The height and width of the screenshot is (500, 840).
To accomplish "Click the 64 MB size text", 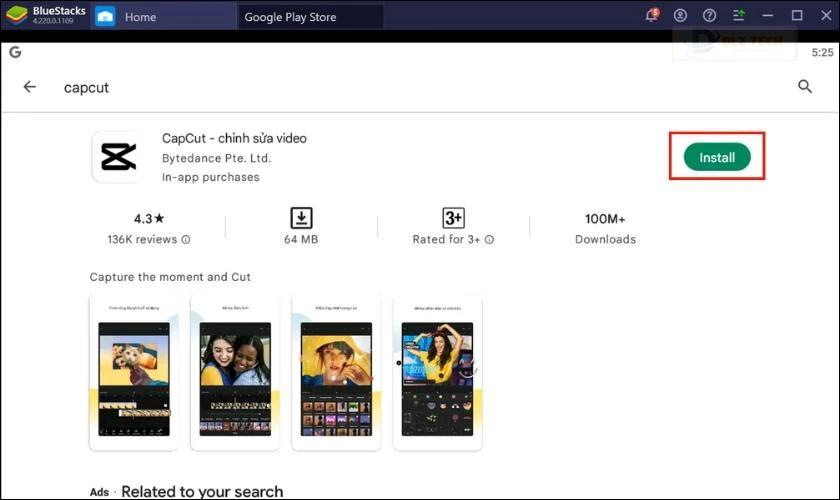I will click(301, 240).
